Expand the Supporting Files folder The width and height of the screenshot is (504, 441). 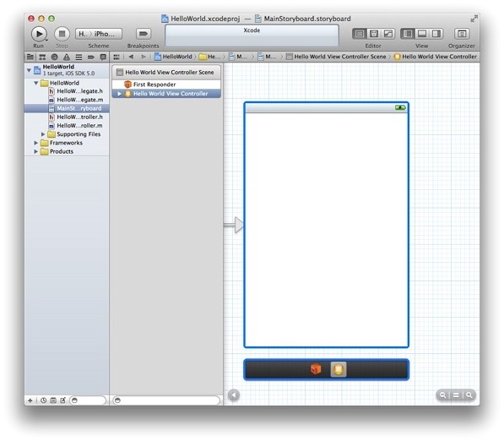(x=43, y=134)
